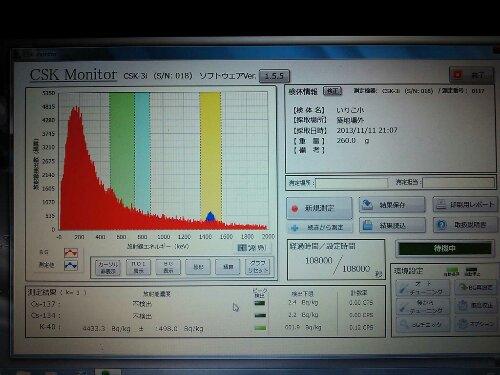
Task: Click the 測定担当 operator input field
Action: tap(458, 182)
